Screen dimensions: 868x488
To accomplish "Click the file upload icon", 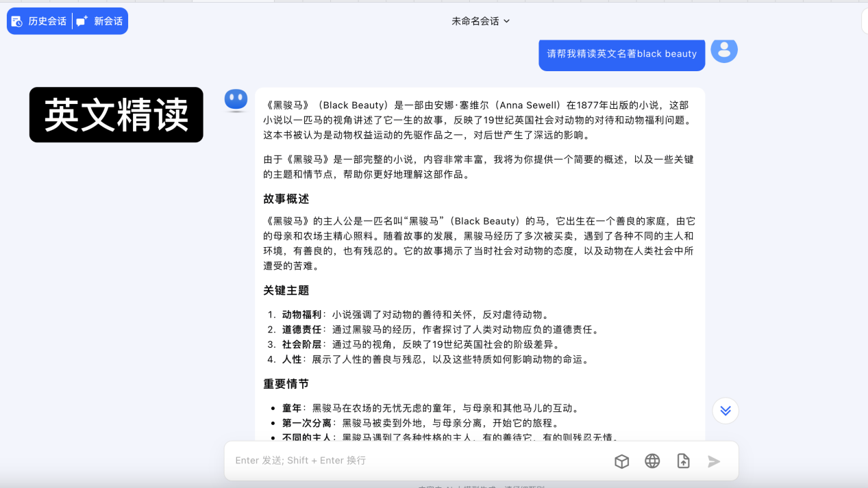I will click(683, 461).
